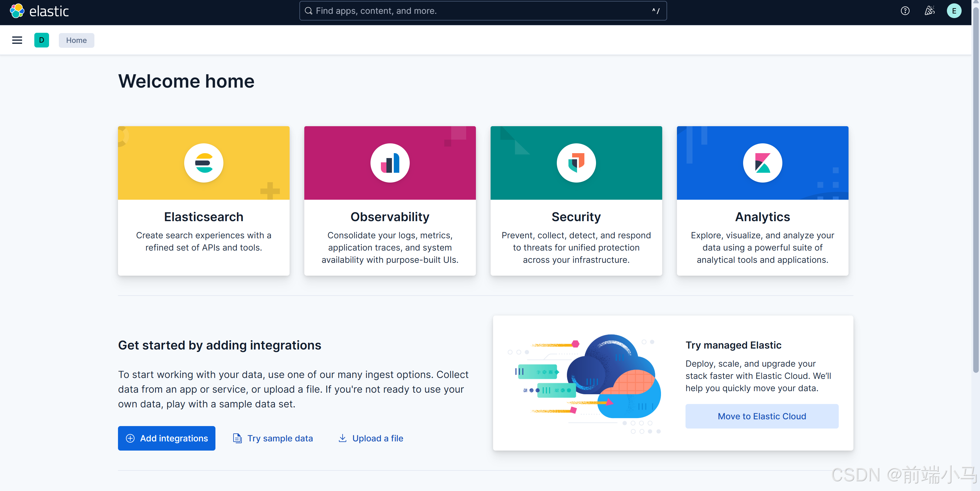Click the Kibana Analytics icon
This screenshot has width=980, height=491.
(x=762, y=163)
